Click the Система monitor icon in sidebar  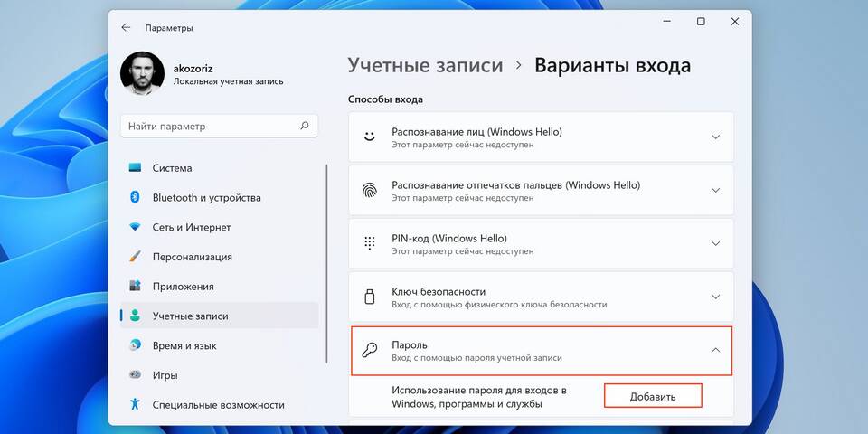pyautogui.click(x=135, y=168)
